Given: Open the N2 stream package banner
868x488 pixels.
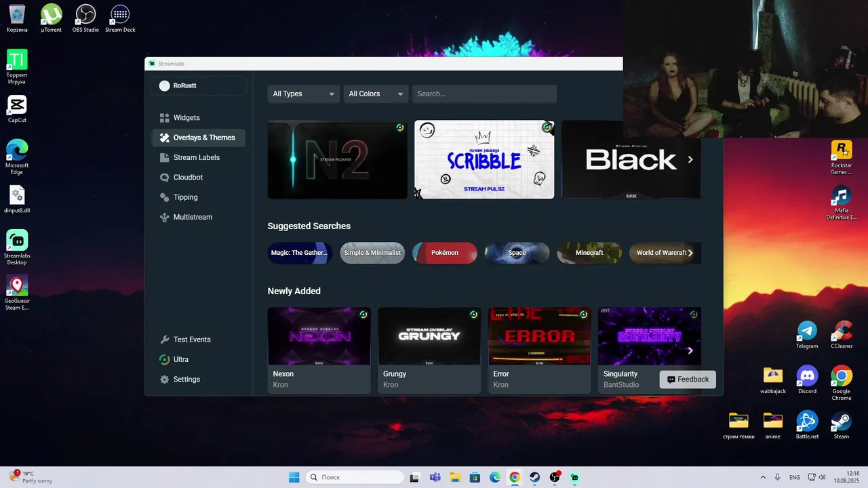Looking at the screenshot, I should click(338, 160).
